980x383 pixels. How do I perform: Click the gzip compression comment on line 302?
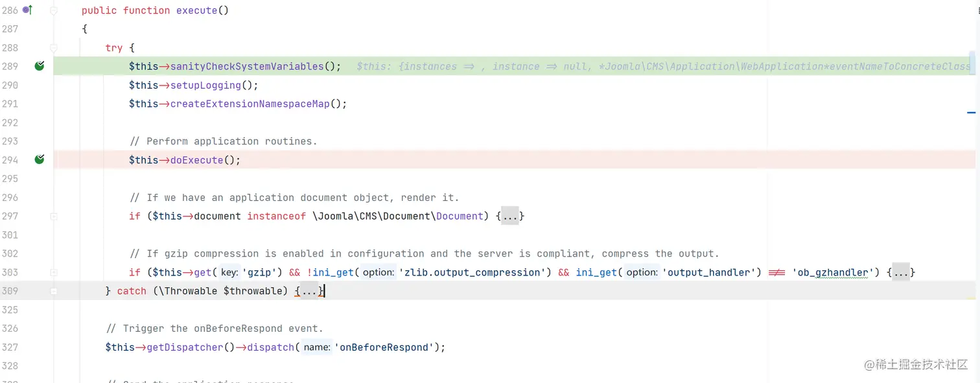coord(424,253)
